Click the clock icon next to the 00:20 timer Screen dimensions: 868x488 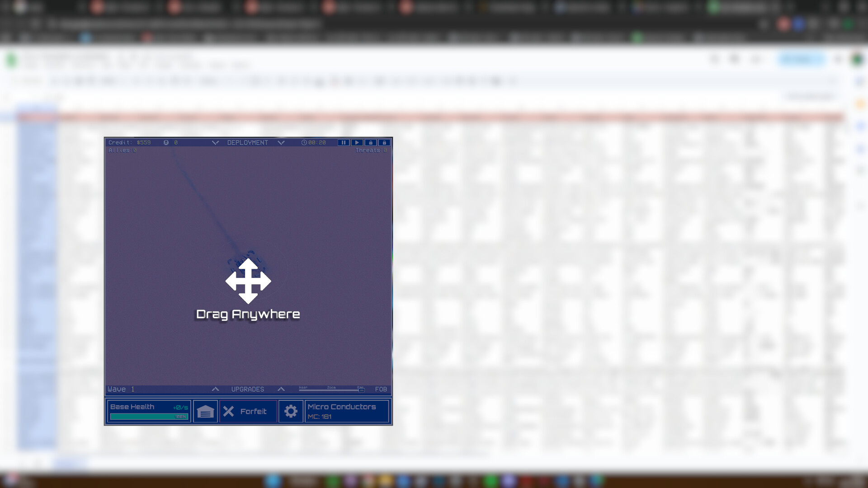tap(305, 142)
